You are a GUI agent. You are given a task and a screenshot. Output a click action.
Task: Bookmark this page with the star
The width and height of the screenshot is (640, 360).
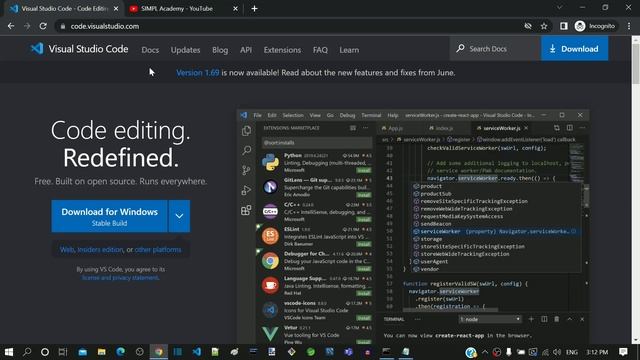(544, 26)
